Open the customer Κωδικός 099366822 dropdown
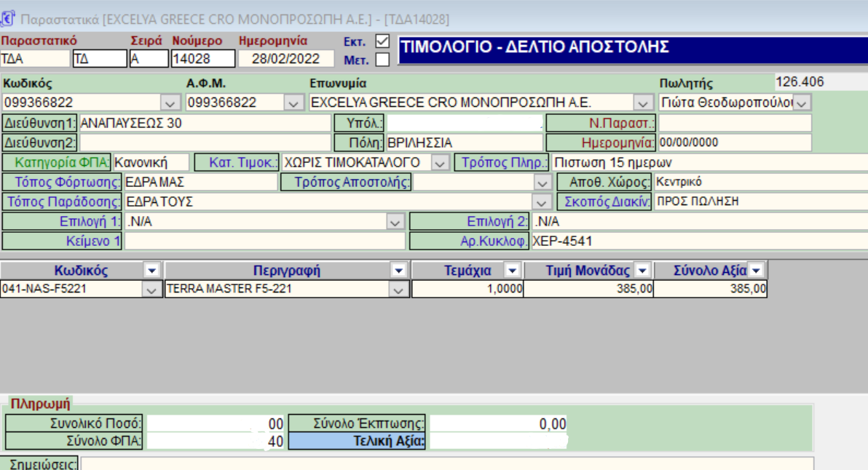The height and width of the screenshot is (470, 868). pyautogui.click(x=170, y=103)
